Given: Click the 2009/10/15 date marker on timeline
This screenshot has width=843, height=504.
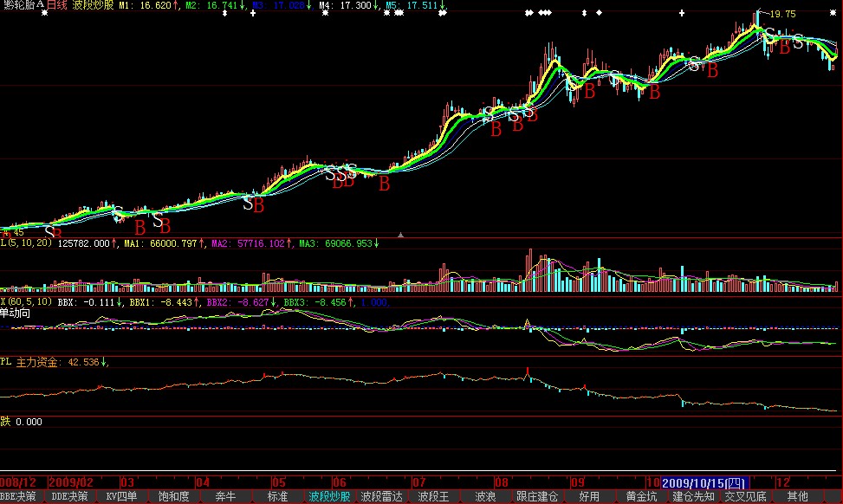Looking at the screenshot, I should tap(703, 481).
